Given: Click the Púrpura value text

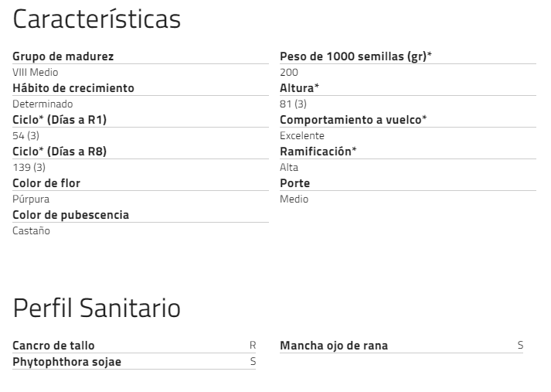Looking at the screenshot, I should point(31,199).
